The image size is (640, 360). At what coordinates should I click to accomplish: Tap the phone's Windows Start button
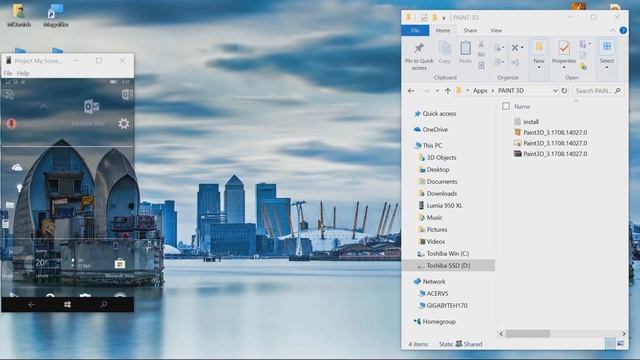coord(67,304)
